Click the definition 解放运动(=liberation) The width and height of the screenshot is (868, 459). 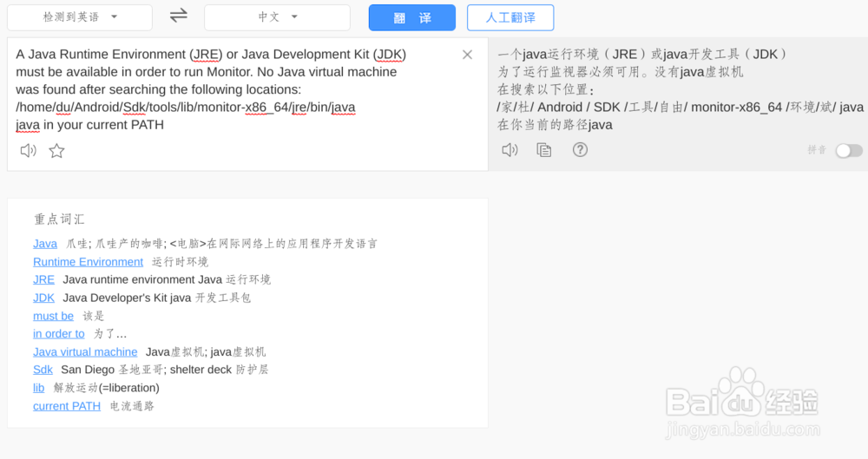tap(106, 388)
